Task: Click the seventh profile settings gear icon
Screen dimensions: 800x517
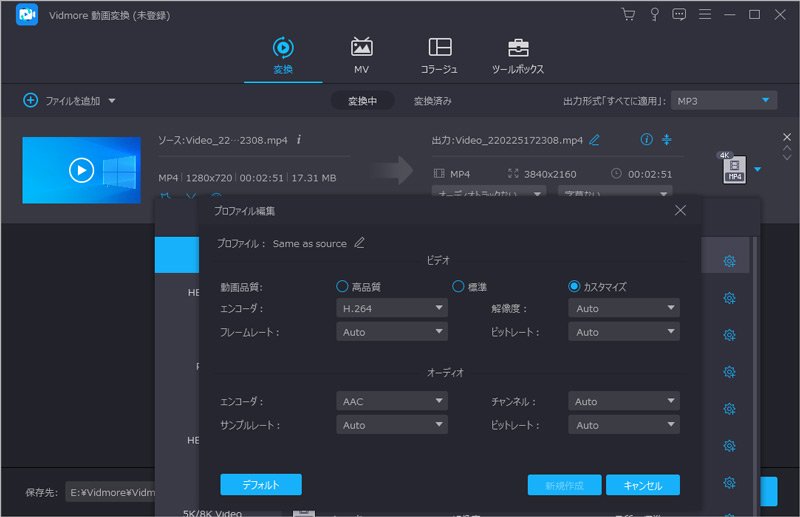Action: 730,482
